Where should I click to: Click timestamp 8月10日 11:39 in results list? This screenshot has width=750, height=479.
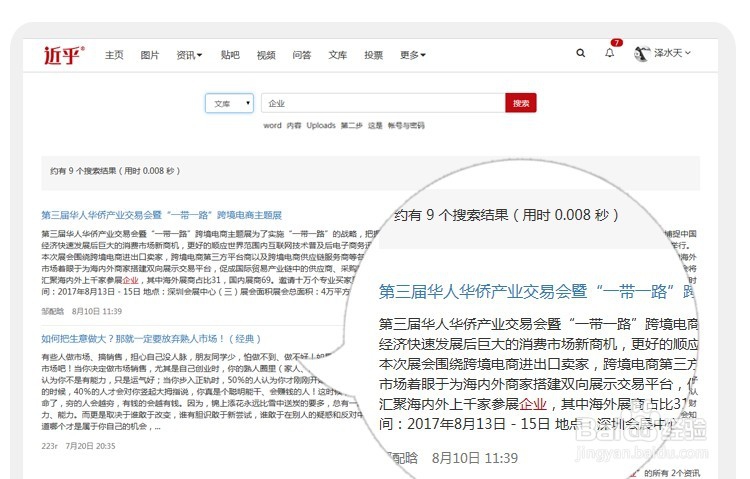pos(97,312)
